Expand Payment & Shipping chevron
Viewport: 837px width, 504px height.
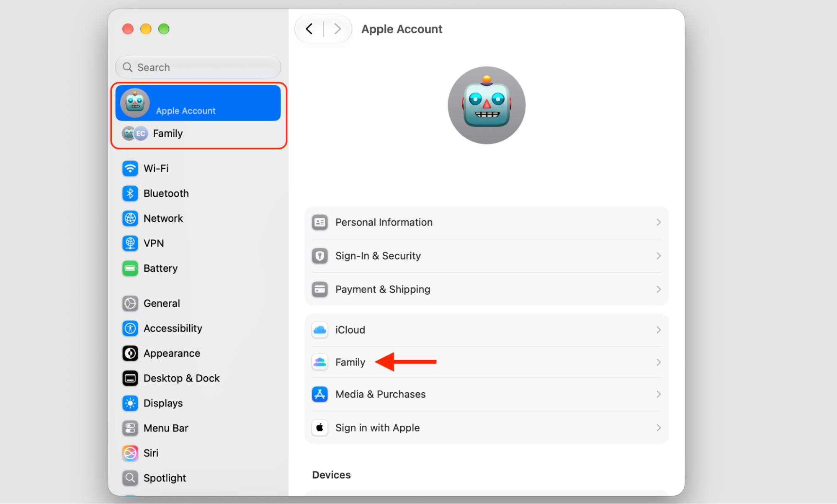[x=659, y=289]
